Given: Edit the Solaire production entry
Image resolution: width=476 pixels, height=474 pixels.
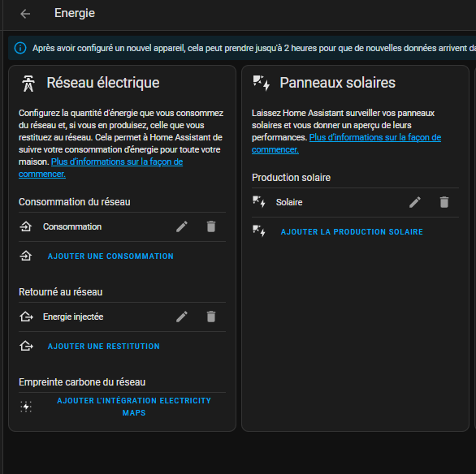Looking at the screenshot, I should pos(415,202).
